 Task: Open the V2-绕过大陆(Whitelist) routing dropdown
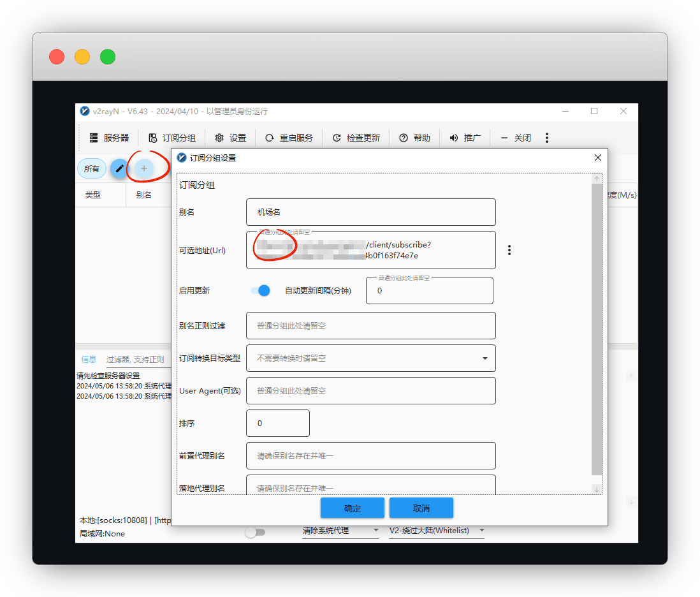point(437,531)
